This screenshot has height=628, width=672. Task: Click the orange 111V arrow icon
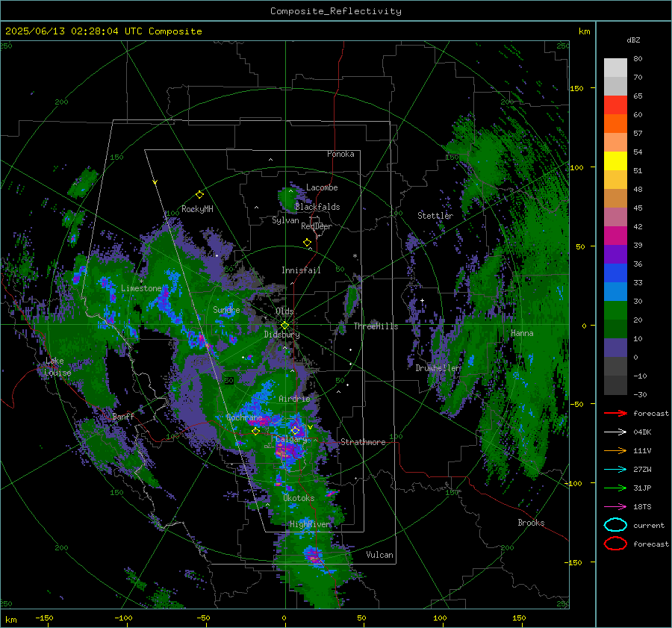pos(615,450)
